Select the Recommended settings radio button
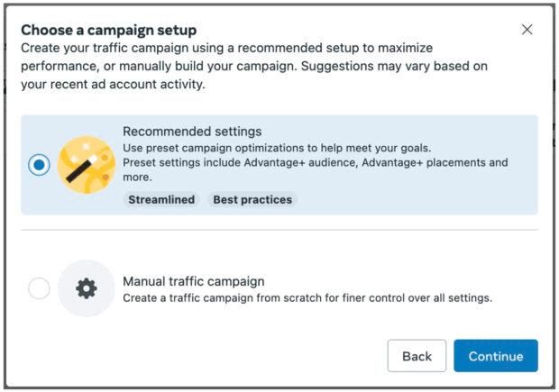Screen dimensions: 559x392 39,165
